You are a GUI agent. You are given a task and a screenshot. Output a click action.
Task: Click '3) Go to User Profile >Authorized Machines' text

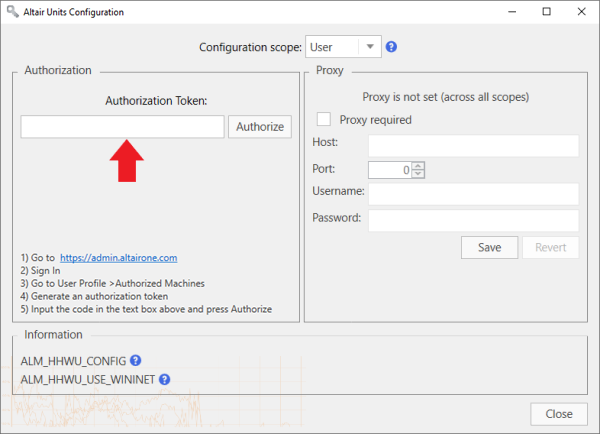(112, 283)
